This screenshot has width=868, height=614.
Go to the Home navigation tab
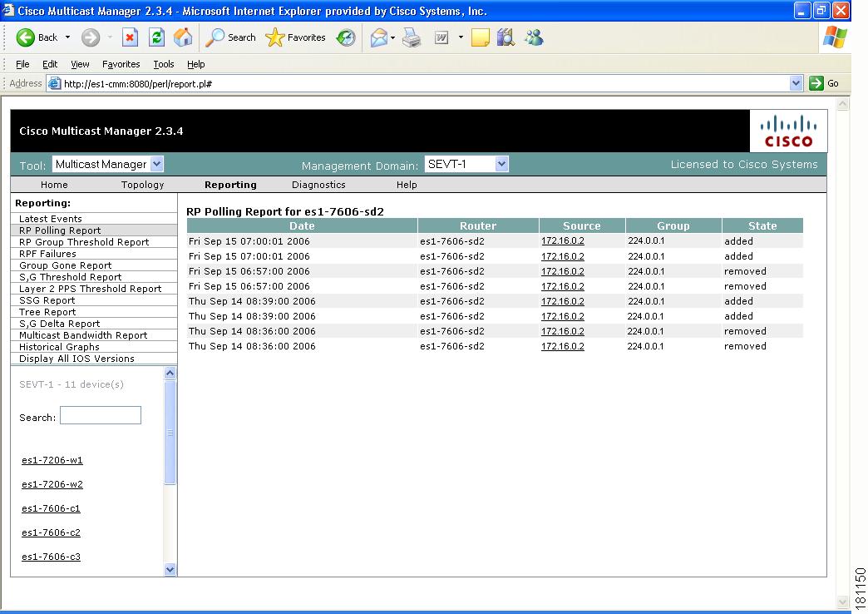(54, 185)
